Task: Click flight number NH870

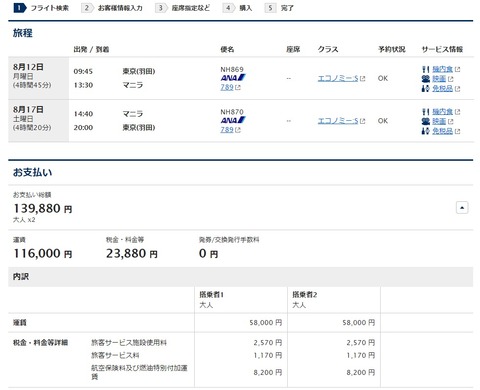Action: [232, 112]
